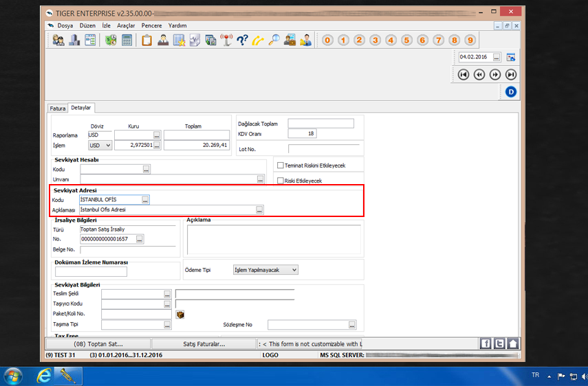
Task: Click the currency exchange shield icon
Action: pyautogui.click(x=111, y=40)
